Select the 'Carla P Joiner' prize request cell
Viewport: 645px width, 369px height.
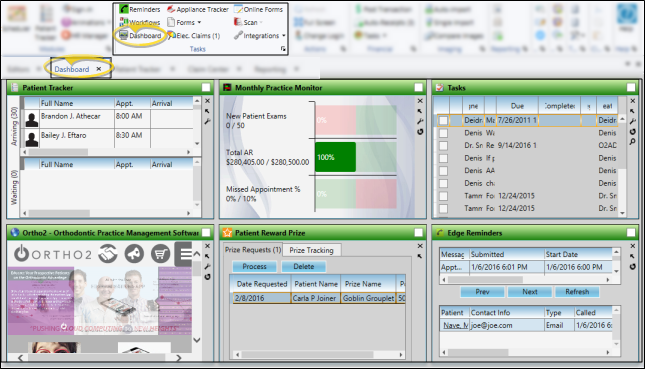[315, 298]
